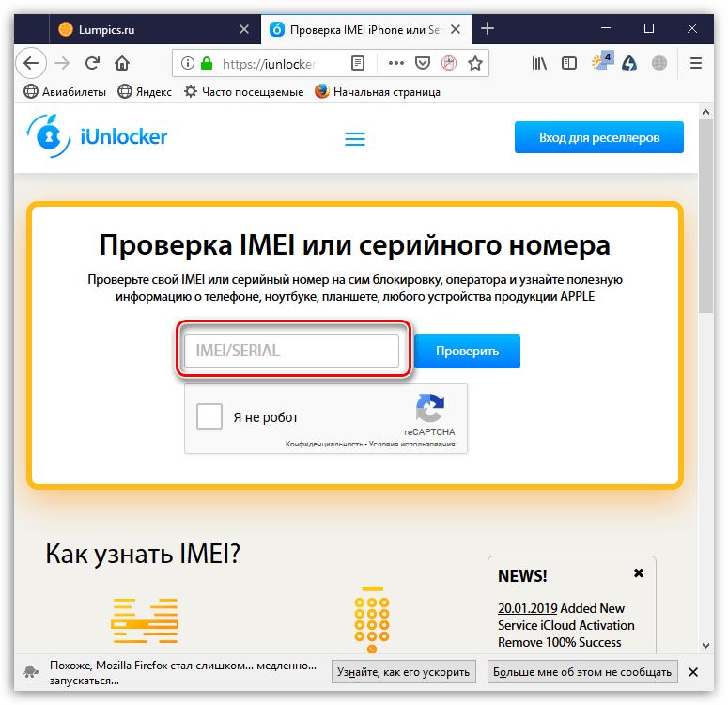The height and width of the screenshot is (705, 728).
Task: Click the gray globe extension icon
Action: coord(659,63)
